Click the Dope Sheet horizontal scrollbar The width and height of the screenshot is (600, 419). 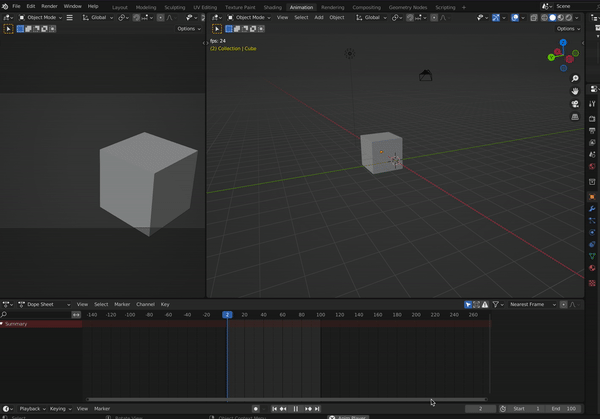(287, 399)
